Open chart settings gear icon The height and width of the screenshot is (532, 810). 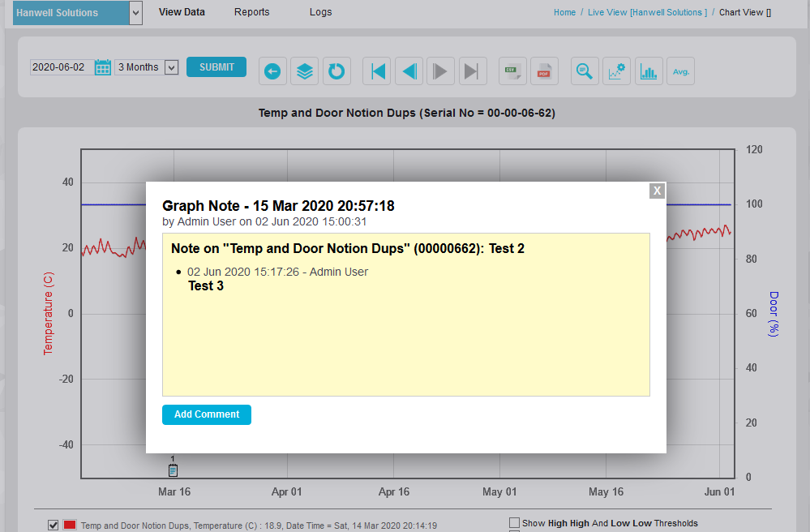[617, 71]
